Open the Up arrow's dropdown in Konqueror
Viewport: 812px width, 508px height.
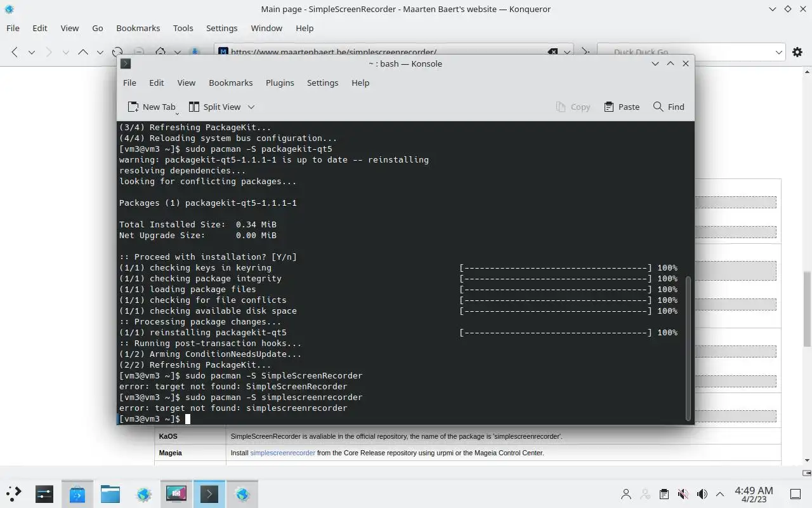[x=100, y=52]
